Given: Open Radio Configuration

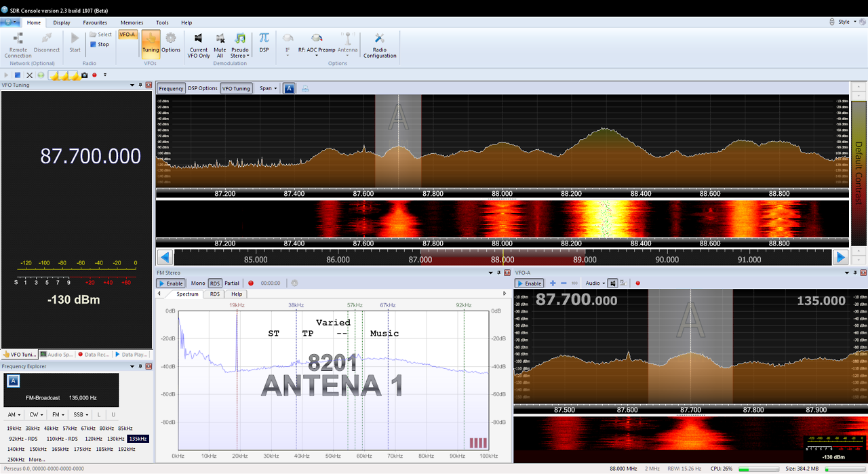Looking at the screenshot, I should [x=380, y=45].
